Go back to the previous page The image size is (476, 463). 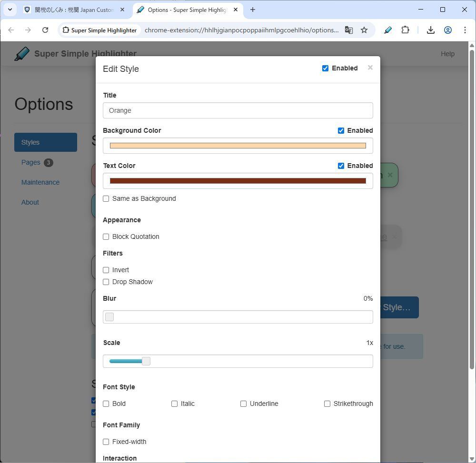click(x=11, y=30)
